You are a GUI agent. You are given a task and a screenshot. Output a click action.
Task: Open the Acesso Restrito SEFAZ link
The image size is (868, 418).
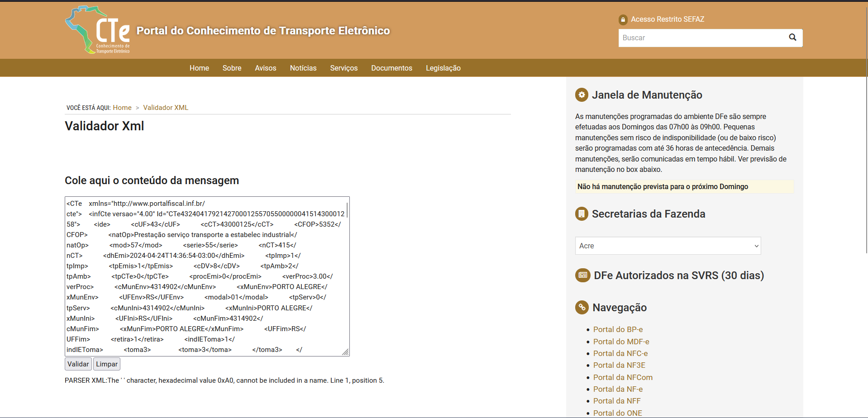tap(667, 19)
